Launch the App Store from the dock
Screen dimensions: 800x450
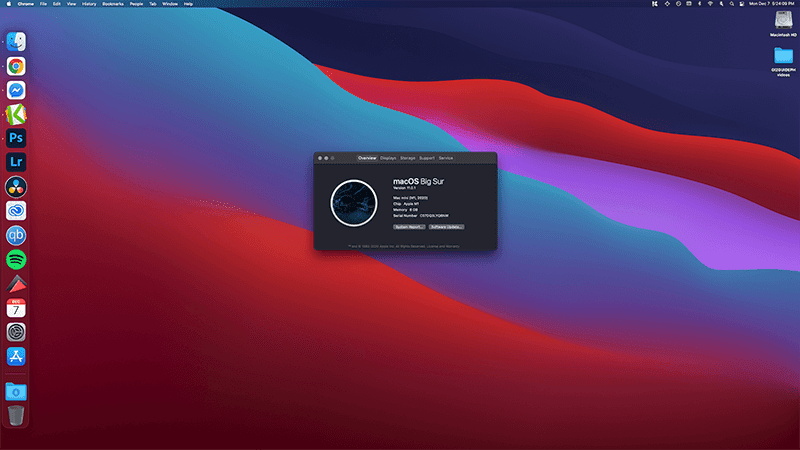pos(16,357)
